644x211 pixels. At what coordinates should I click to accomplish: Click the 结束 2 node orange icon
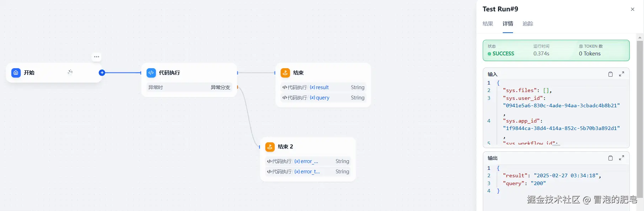270,147
